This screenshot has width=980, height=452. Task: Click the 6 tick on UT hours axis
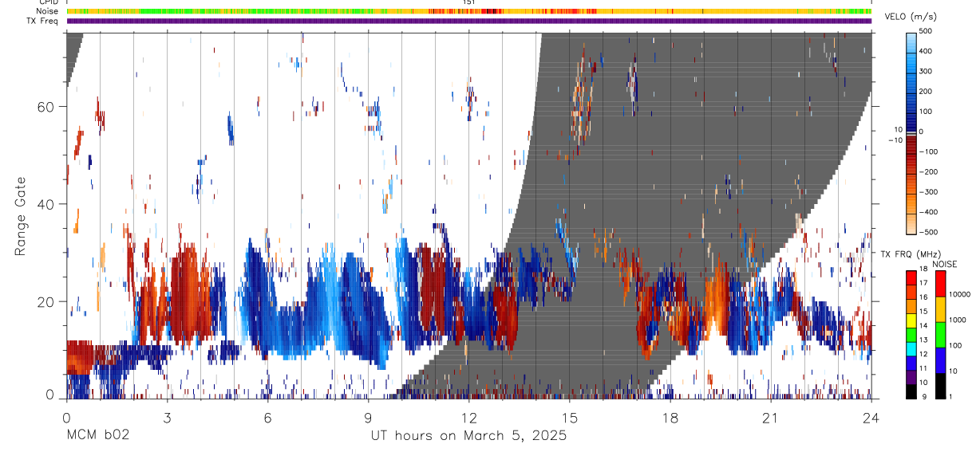coord(267,417)
